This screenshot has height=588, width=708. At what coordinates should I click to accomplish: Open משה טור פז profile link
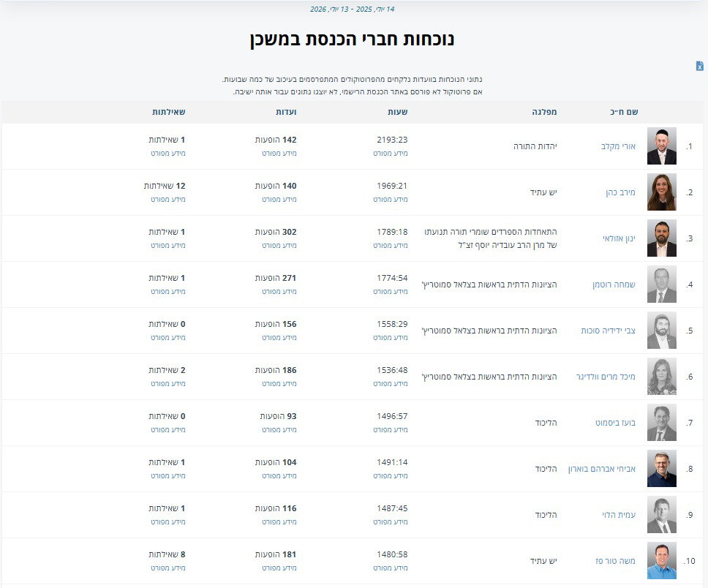point(615,561)
